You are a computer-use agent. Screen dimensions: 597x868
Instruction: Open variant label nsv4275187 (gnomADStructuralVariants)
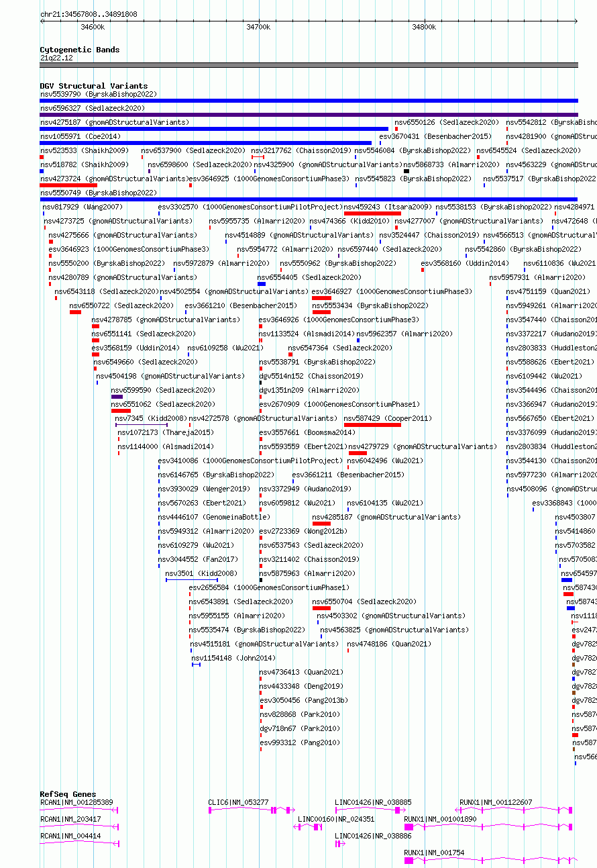(115, 122)
